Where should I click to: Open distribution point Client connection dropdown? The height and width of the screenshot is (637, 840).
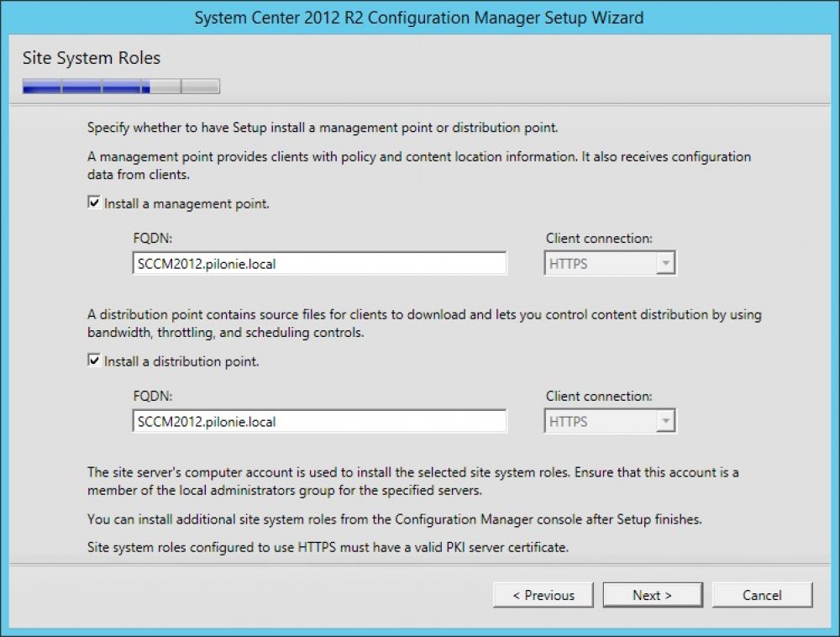(x=610, y=421)
